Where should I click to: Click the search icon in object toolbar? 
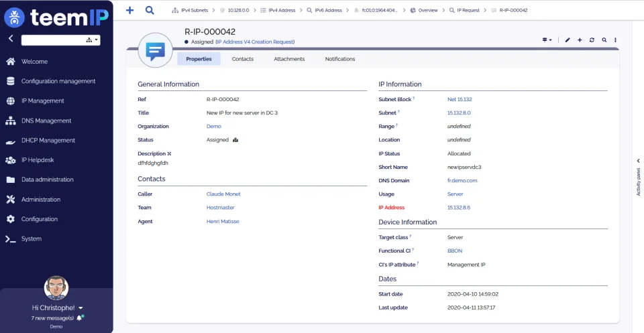604,40
